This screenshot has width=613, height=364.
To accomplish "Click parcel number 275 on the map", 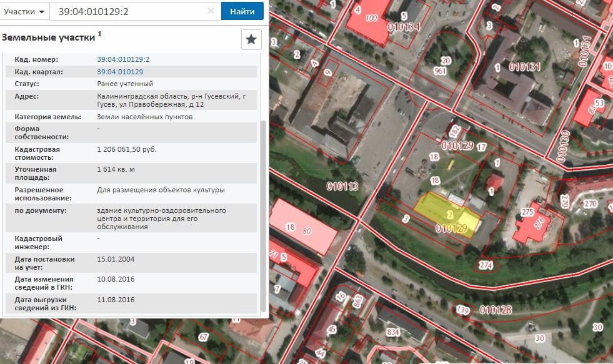I will (527, 212).
